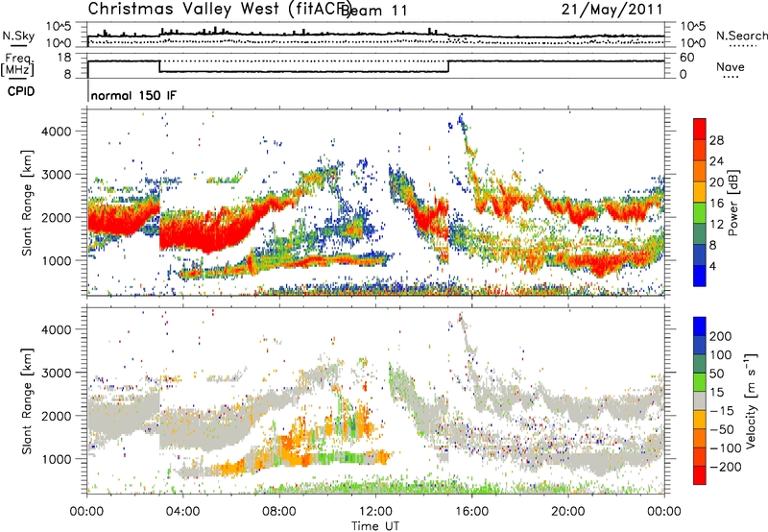Click the 12:00 time axis label
The width and height of the screenshot is (768, 532).
tap(375, 512)
